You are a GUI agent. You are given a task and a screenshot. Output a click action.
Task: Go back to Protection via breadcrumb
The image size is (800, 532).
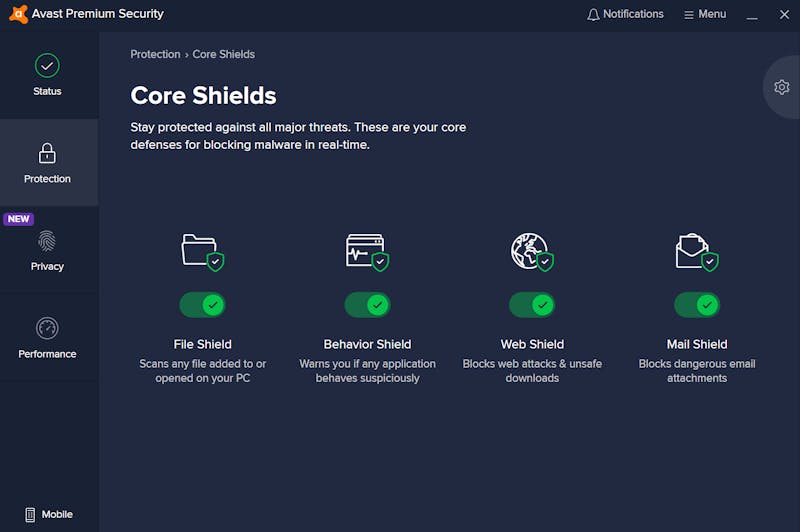point(155,54)
